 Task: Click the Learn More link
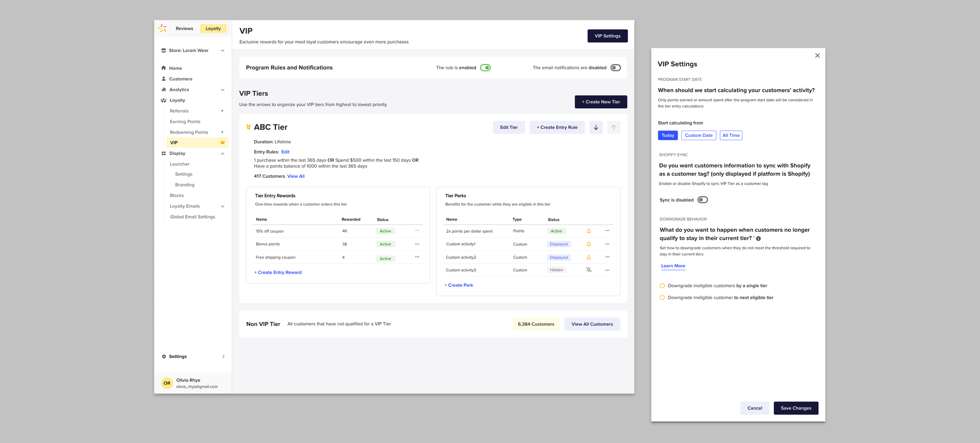(673, 266)
